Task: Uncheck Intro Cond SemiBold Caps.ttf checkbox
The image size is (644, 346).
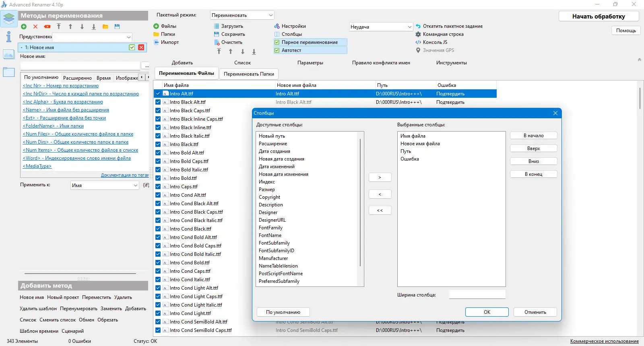Action: 158,330
